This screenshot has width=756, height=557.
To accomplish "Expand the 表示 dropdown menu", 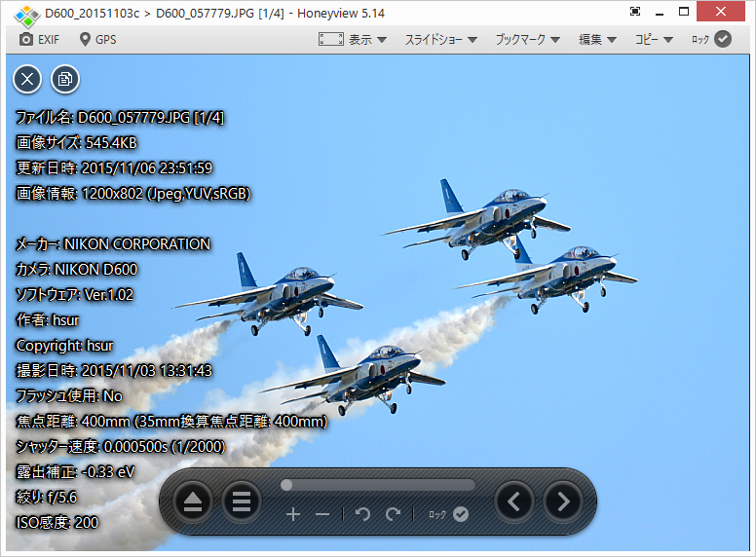I will tap(354, 39).
